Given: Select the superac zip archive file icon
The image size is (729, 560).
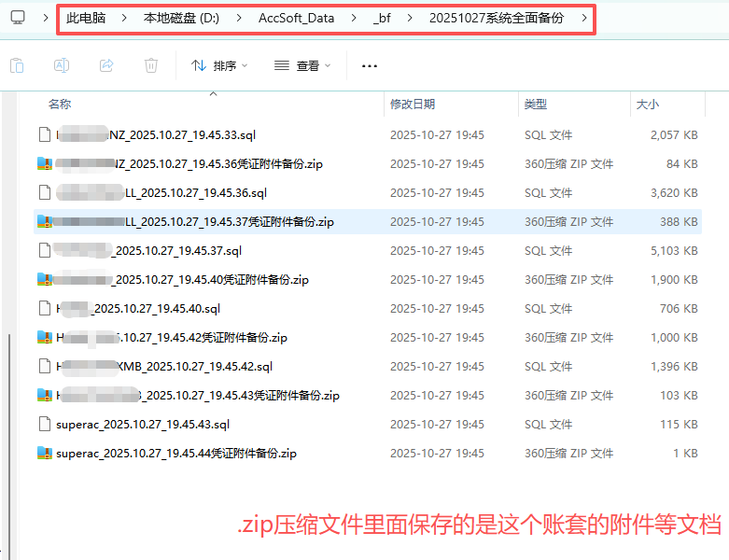Looking at the screenshot, I should [44, 454].
